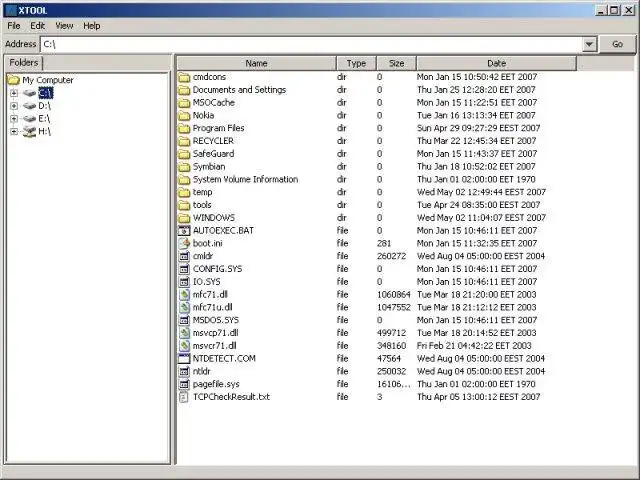Click the cmdcons folder icon
640x480 pixels.
pos(184,77)
